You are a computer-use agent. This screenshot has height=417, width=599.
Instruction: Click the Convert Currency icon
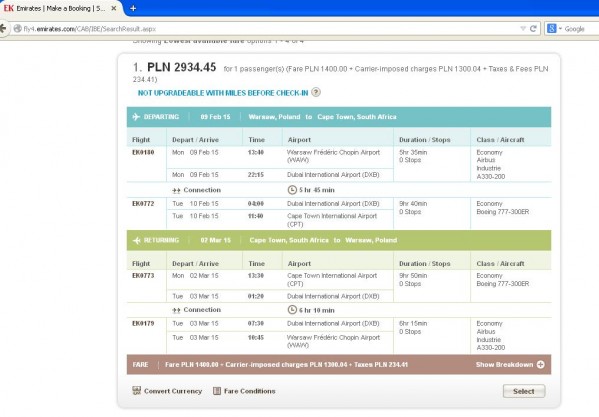click(136, 391)
